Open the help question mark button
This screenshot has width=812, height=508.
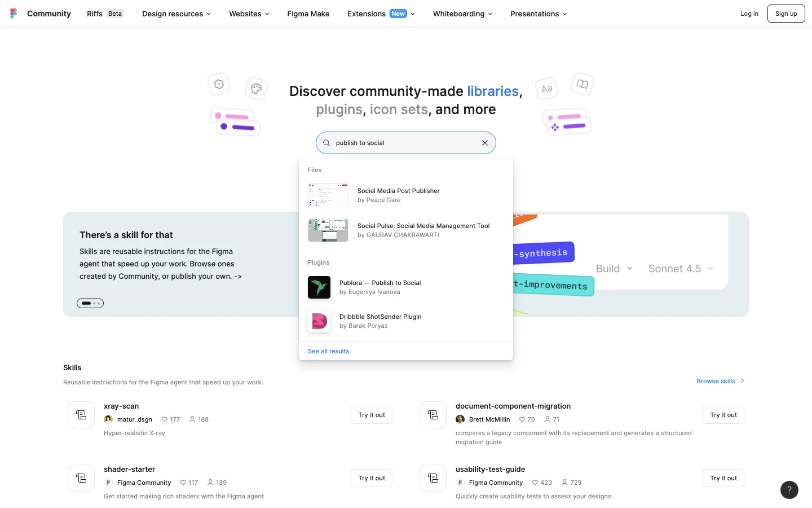pyautogui.click(x=789, y=490)
